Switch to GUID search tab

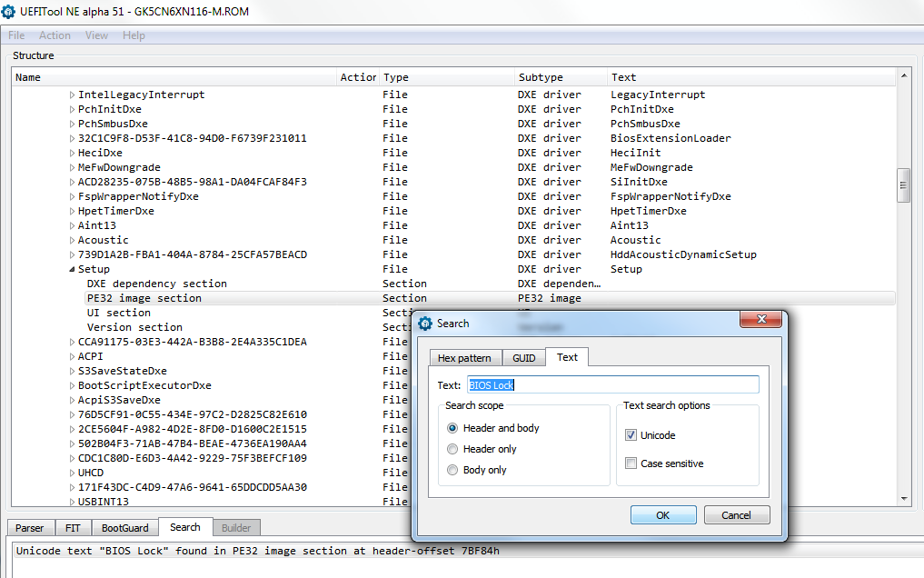tap(524, 358)
